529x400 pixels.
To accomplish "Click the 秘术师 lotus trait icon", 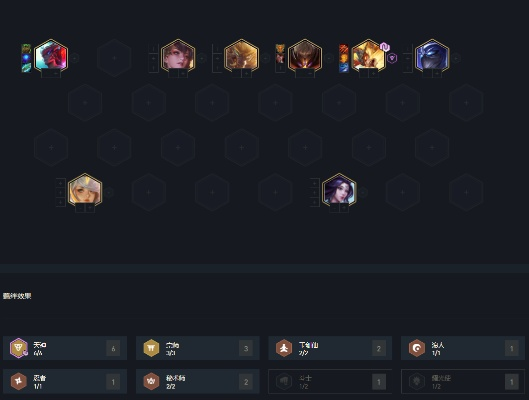I will tap(151, 381).
